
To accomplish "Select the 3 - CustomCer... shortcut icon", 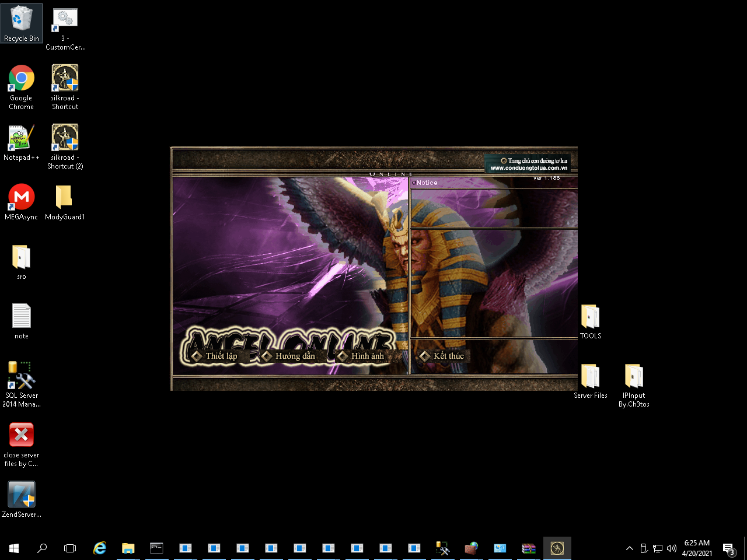I will click(x=65, y=28).
